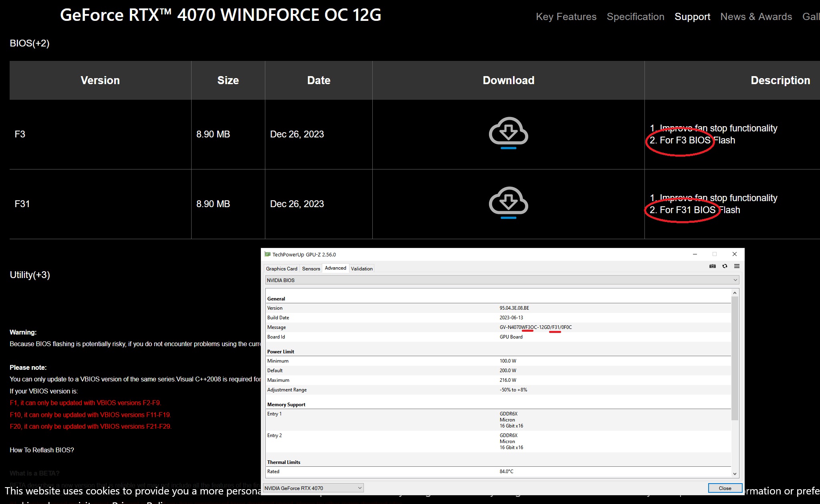Switch to the Graphics Card tab
This screenshot has width=820, height=504.
(x=281, y=268)
